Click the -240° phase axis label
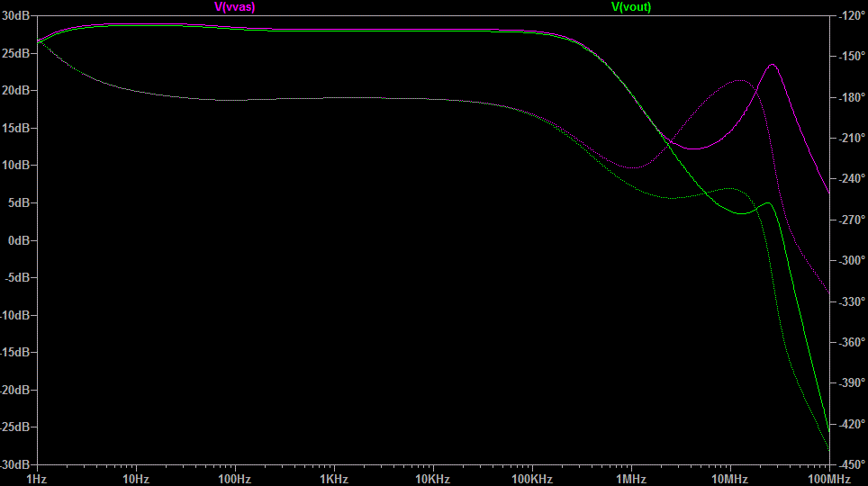 click(x=852, y=178)
